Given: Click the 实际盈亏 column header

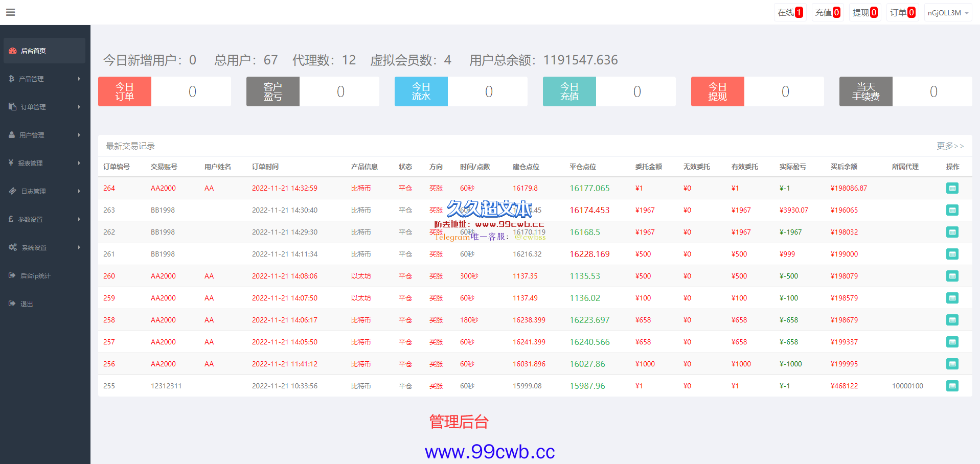Looking at the screenshot, I should point(793,167).
